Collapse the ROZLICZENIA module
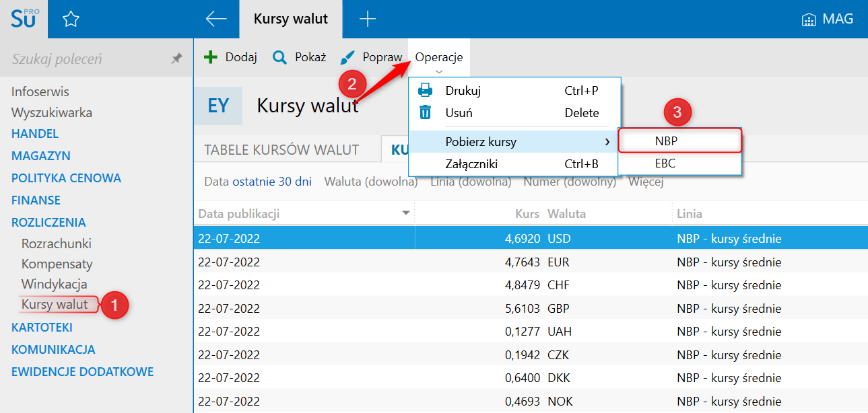868x413 pixels. click(x=48, y=223)
